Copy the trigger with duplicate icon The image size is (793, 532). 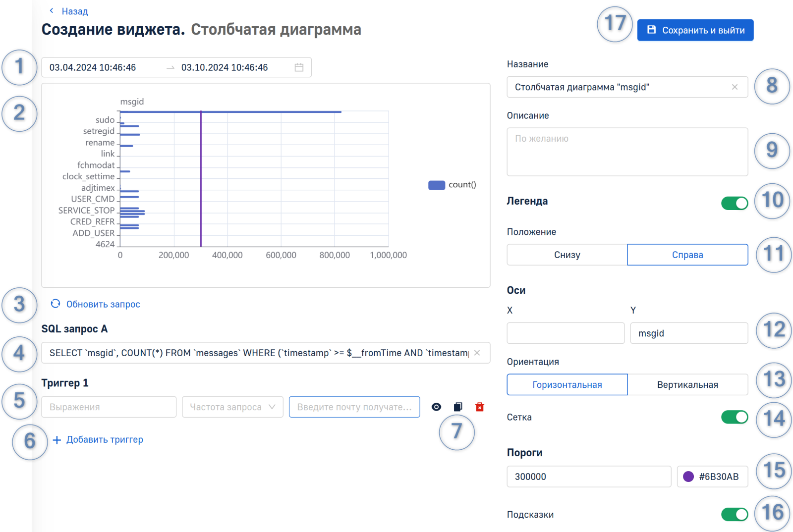[458, 407]
